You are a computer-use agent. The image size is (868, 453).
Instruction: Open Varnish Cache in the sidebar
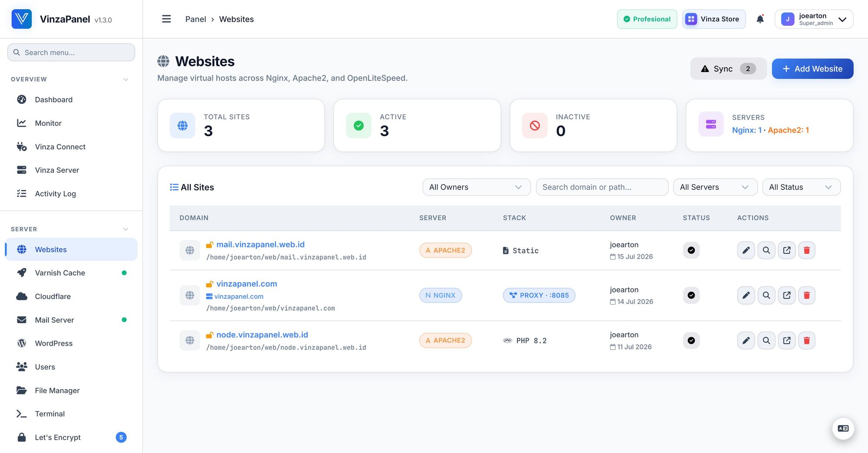coord(71,273)
